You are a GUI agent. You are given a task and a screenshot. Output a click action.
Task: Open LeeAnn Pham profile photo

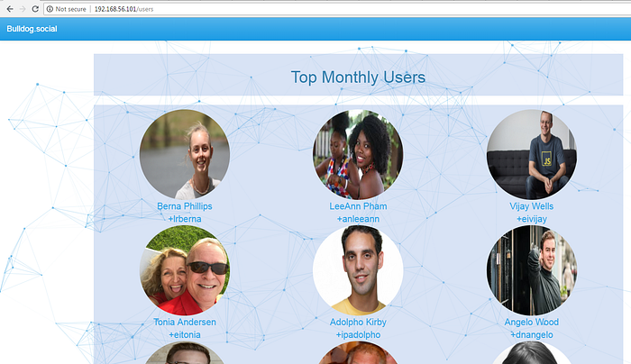coord(358,154)
